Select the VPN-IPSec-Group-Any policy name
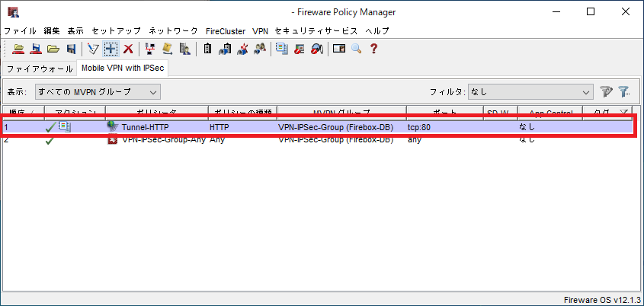 pos(164,140)
